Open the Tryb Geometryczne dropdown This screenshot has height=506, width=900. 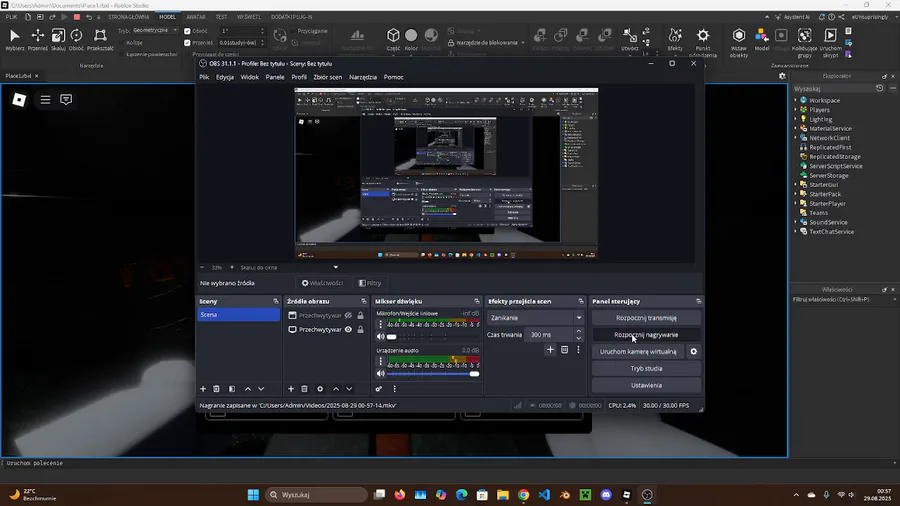[x=154, y=30]
